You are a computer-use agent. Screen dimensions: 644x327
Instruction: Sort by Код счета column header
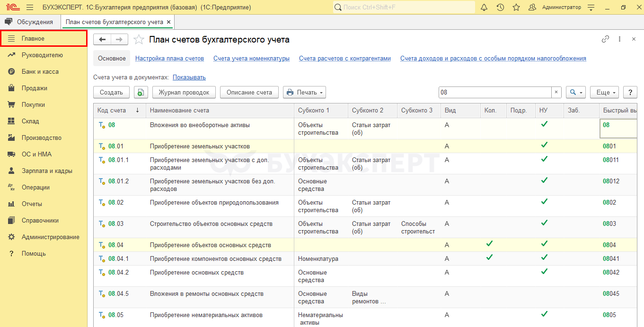(120, 111)
